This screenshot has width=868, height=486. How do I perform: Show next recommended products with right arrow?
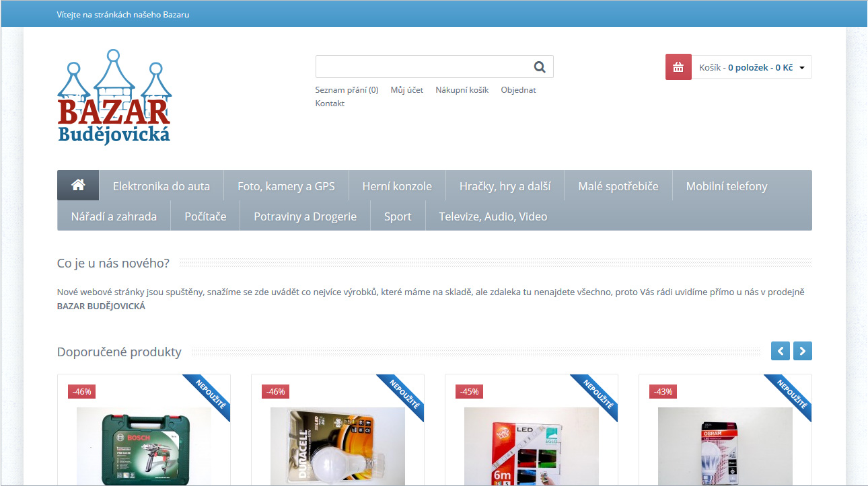click(x=803, y=351)
